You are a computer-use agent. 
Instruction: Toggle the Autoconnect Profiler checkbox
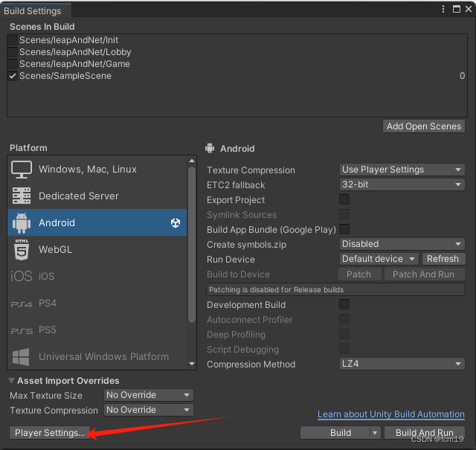tap(344, 319)
